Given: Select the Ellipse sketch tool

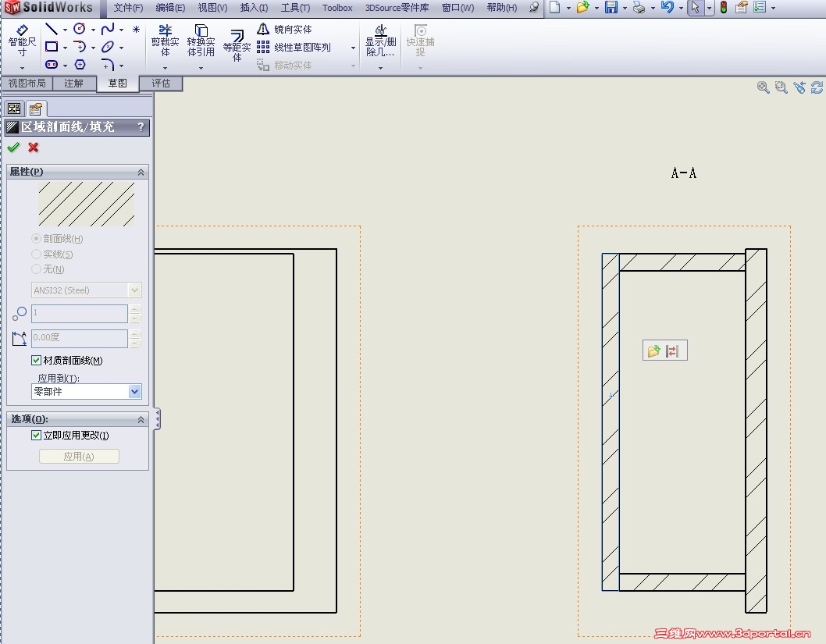Looking at the screenshot, I should [x=108, y=47].
